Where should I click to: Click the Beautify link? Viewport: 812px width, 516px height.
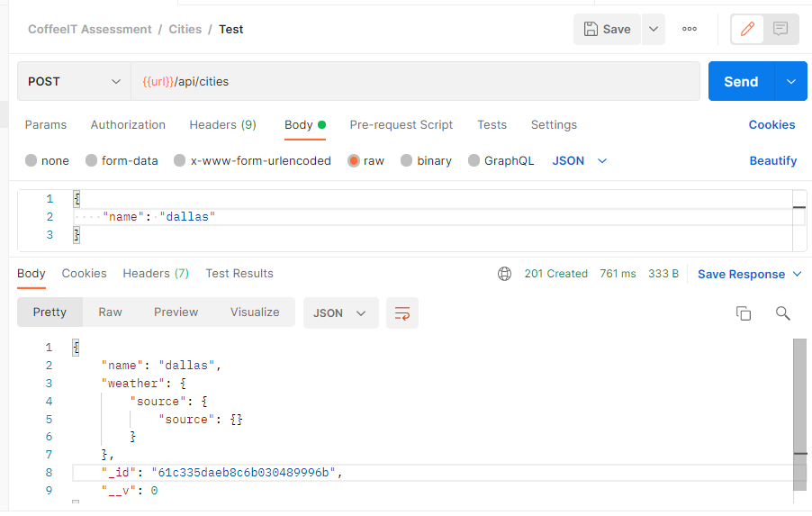[772, 160]
